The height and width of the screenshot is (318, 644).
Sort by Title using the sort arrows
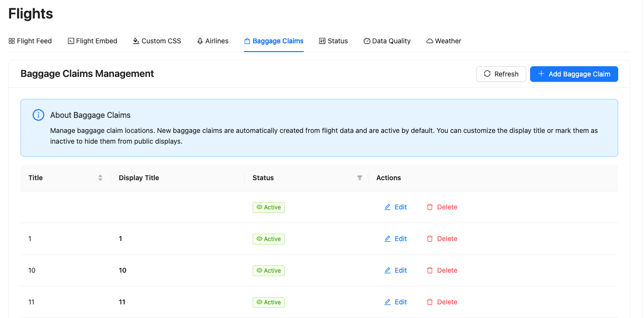tap(100, 178)
